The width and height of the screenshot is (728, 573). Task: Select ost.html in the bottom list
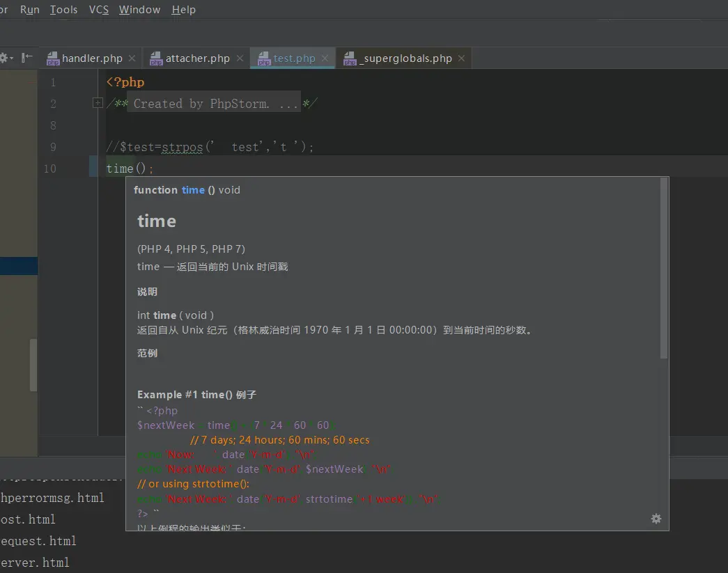[28, 519]
